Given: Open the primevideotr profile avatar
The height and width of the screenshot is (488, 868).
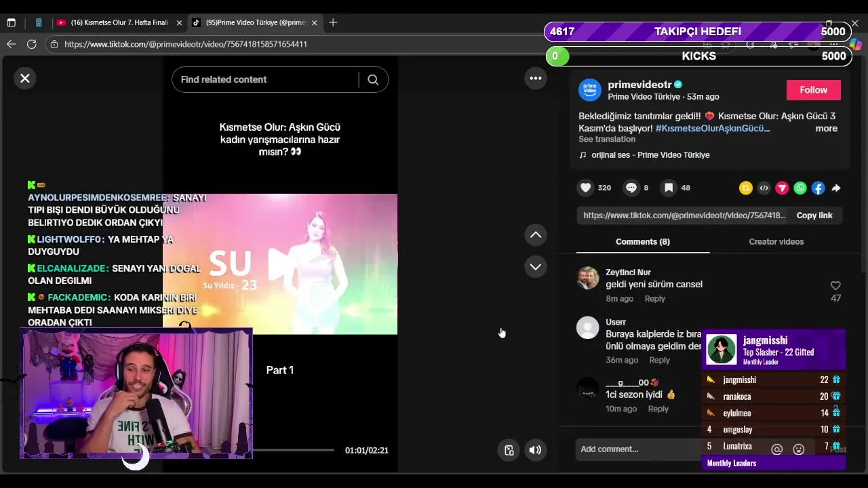Looking at the screenshot, I should click(x=590, y=90).
